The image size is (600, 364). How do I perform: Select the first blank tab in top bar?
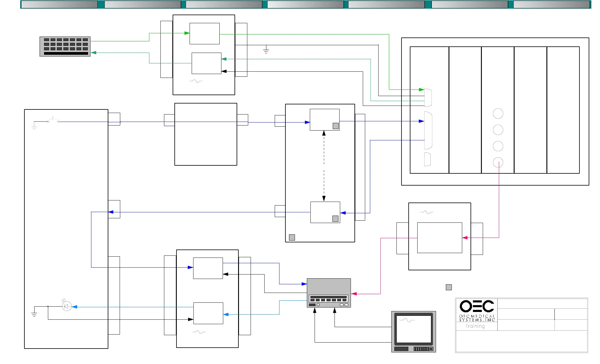pyautogui.click(x=59, y=4)
